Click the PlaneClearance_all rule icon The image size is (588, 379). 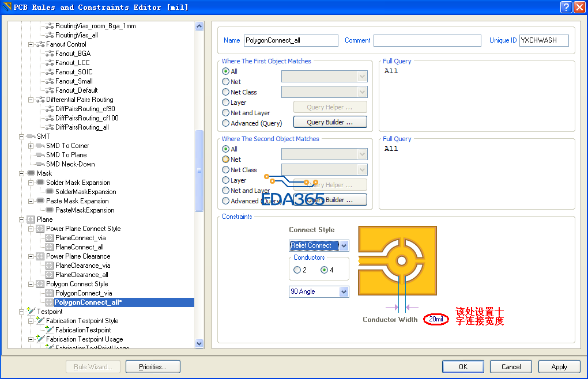click(x=50, y=275)
